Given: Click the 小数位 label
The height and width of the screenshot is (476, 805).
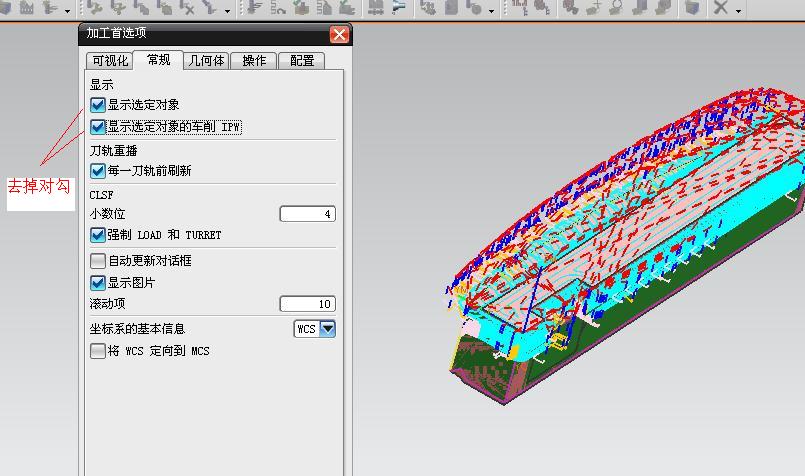Looking at the screenshot, I should [107, 214].
